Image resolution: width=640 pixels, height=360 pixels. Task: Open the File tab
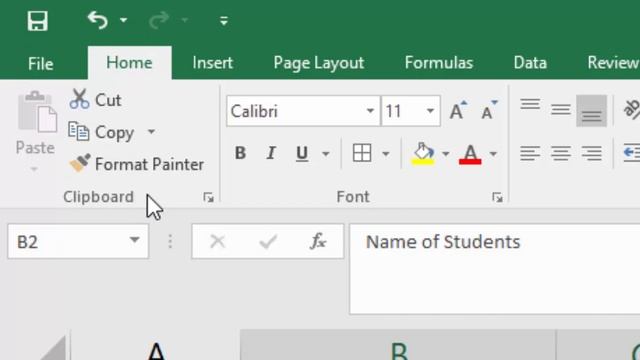click(x=40, y=64)
